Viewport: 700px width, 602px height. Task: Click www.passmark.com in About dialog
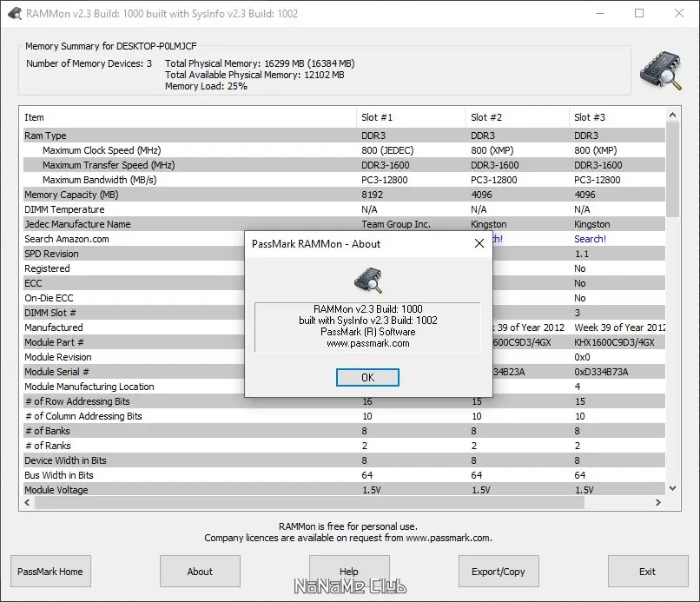pyautogui.click(x=368, y=343)
